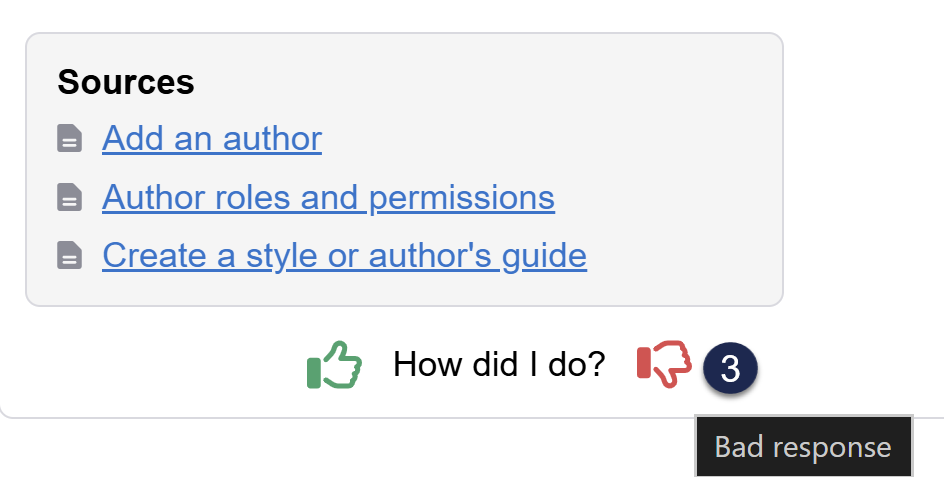Click document icon beside Author roles and permissions
Viewport: 944px width, 490px height.
[x=69, y=198]
